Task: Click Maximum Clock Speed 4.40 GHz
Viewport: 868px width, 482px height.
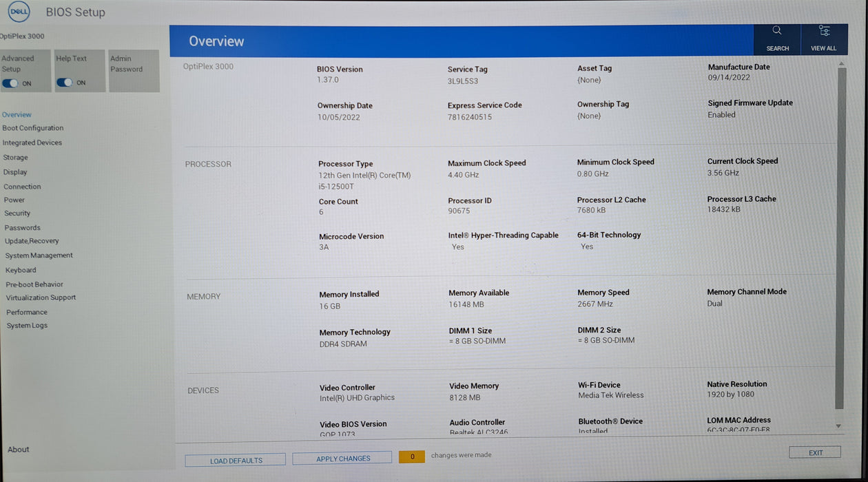Action: [x=463, y=175]
